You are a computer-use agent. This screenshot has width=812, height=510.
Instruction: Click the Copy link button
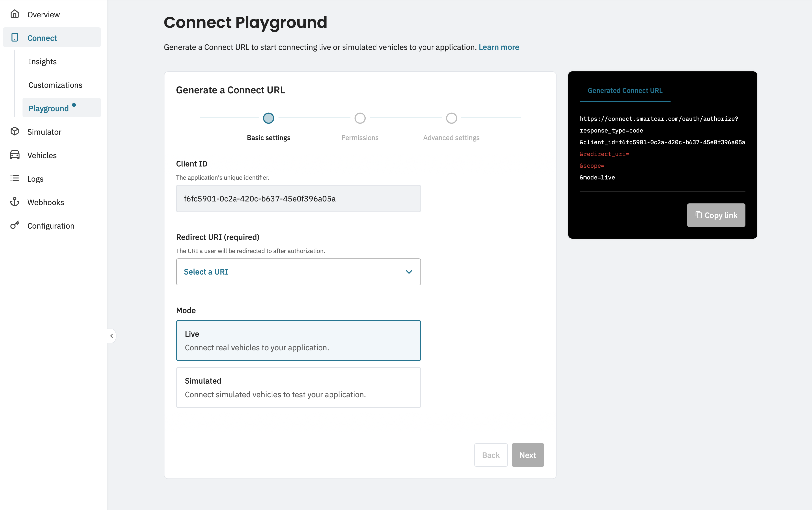[716, 215]
